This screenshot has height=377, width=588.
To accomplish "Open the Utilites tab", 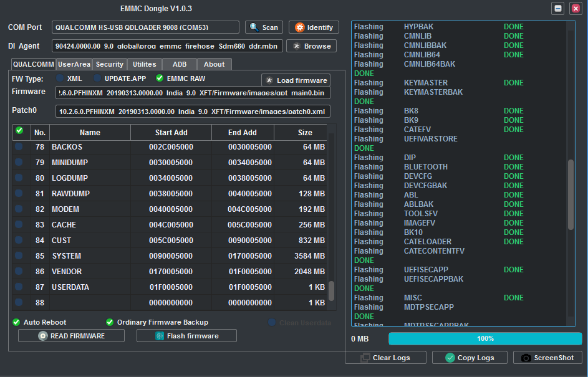I will pyautogui.click(x=145, y=64).
